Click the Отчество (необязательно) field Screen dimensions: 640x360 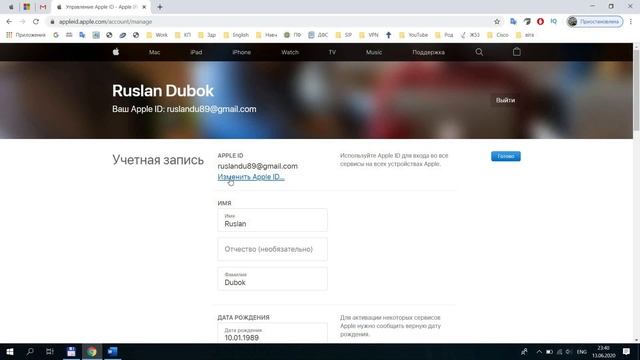tap(272, 249)
